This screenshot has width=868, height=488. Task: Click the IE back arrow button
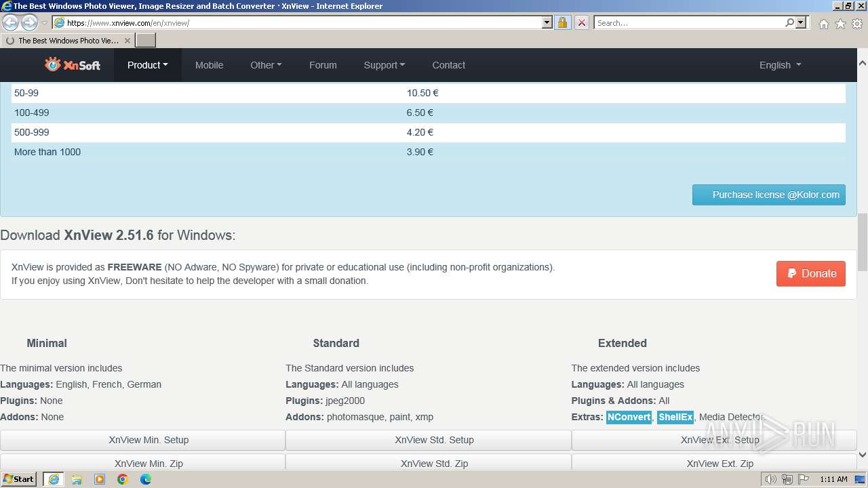click(10, 22)
